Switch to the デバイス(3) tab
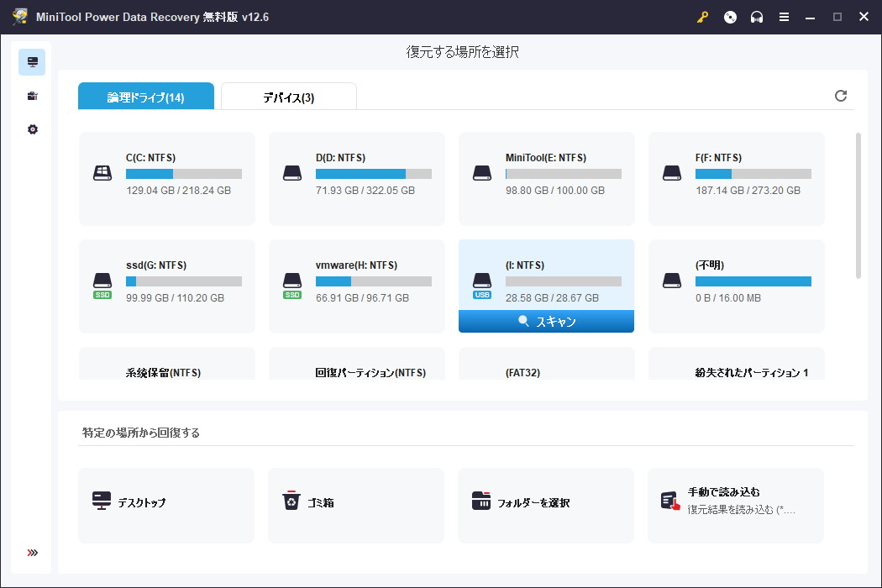The image size is (882, 588). pyautogui.click(x=288, y=96)
